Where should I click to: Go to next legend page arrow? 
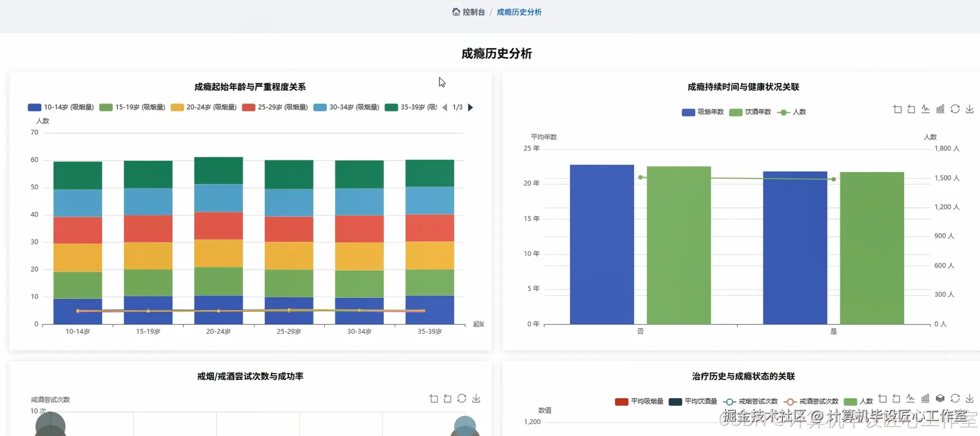click(470, 107)
